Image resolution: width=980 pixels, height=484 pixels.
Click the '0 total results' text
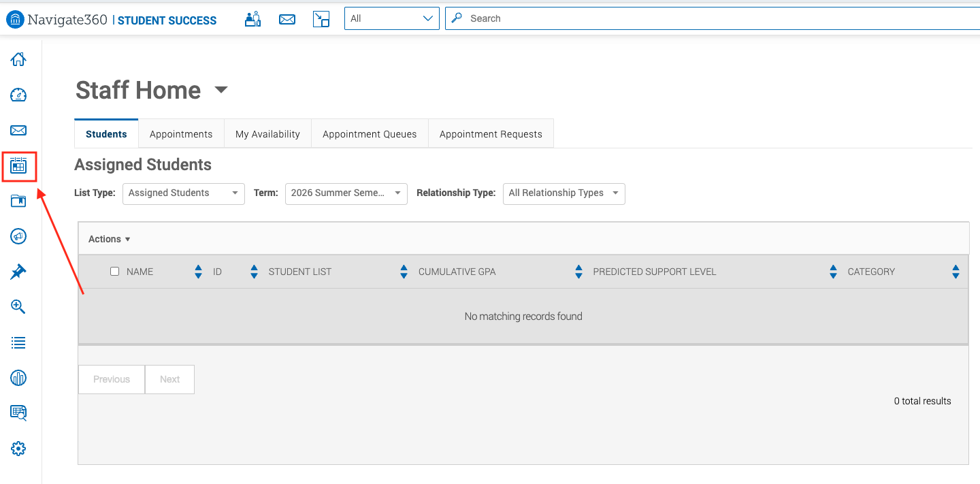point(922,401)
